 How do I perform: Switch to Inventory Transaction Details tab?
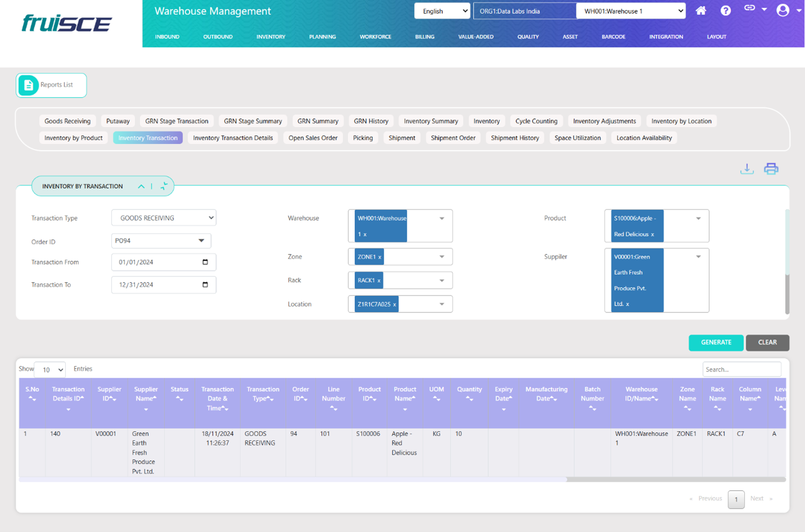pyautogui.click(x=232, y=138)
